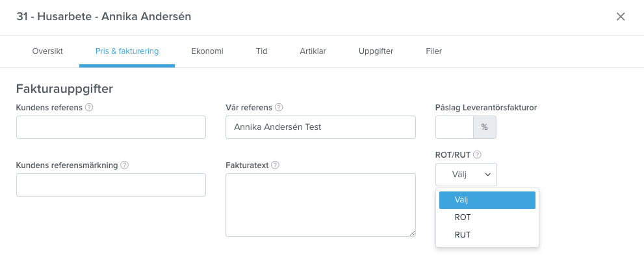Click the Påslag Leverantörsfakturor label
Viewport: 644px width, 257px height.
click(x=486, y=107)
